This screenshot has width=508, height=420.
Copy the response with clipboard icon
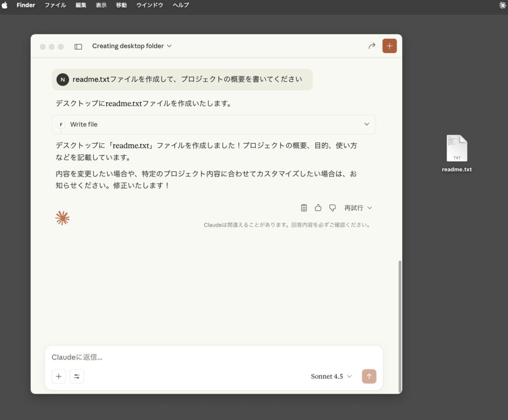click(304, 208)
